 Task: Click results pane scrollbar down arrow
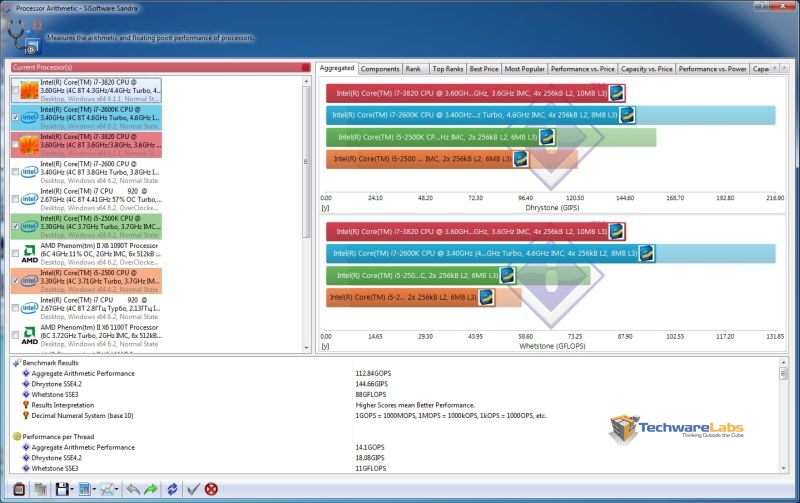(783, 468)
